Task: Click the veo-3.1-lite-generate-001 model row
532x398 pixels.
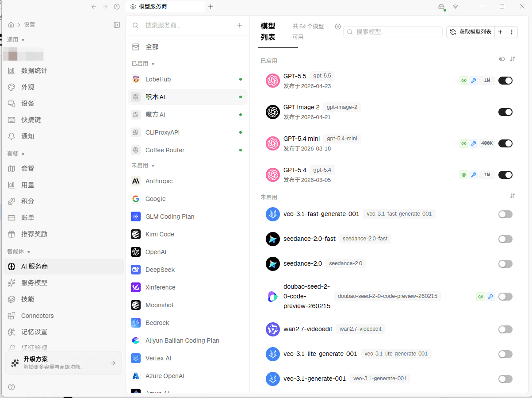Action: 388,354
